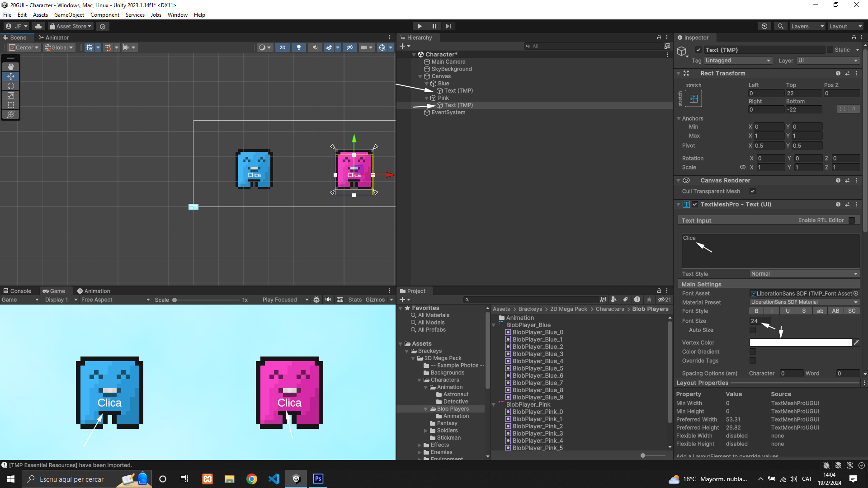Viewport: 868px width, 488px height.
Task: Click the Font Size input field
Action: tap(760, 321)
